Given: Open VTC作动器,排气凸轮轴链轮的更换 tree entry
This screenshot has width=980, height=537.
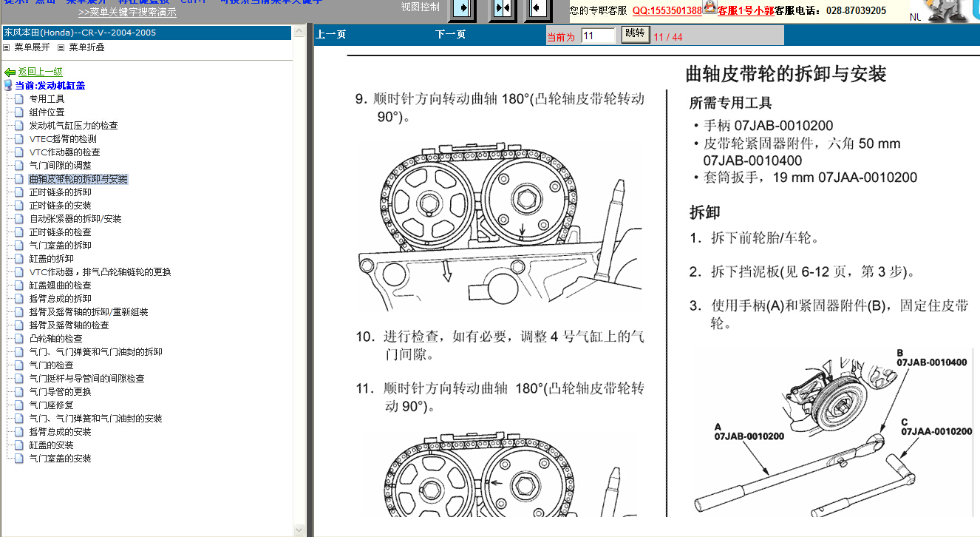Looking at the screenshot, I should pos(100,272).
